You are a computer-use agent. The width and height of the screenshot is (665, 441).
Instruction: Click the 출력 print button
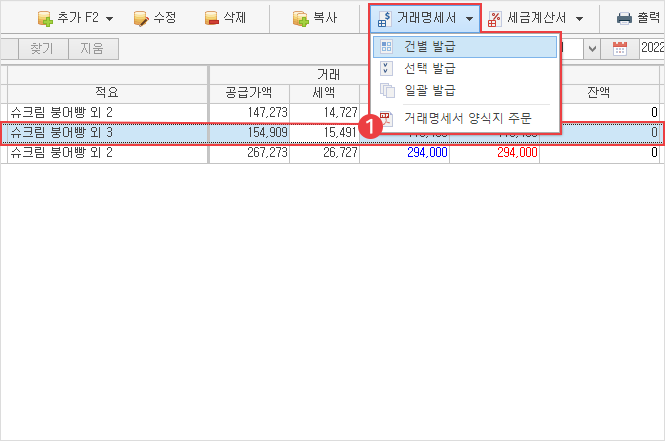(638, 18)
